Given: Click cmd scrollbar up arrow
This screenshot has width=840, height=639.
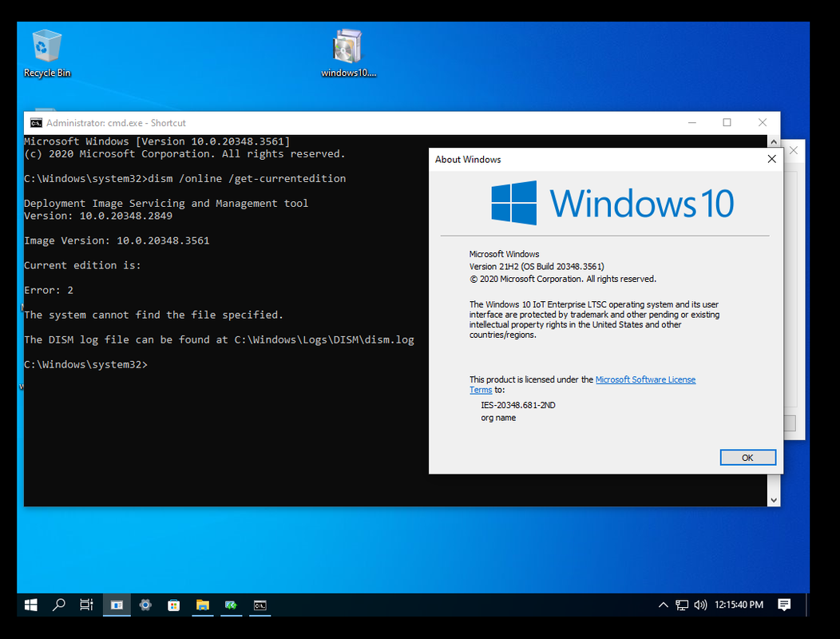Looking at the screenshot, I should pos(774,141).
